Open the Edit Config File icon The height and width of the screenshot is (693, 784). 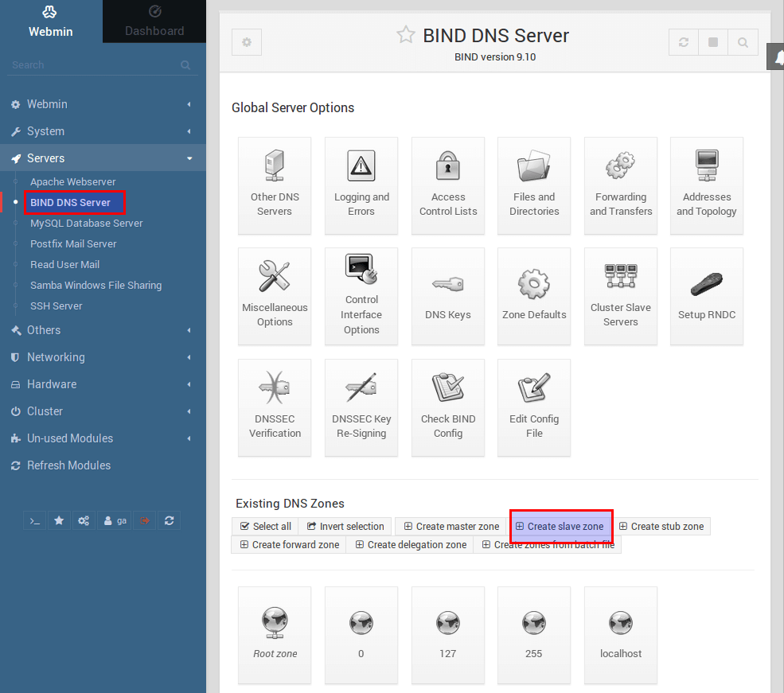pos(533,387)
